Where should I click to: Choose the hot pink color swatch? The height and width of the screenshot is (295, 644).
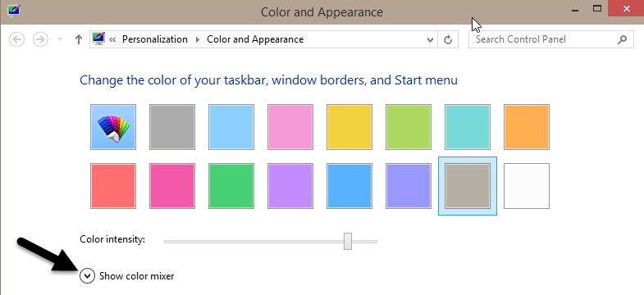click(172, 186)
